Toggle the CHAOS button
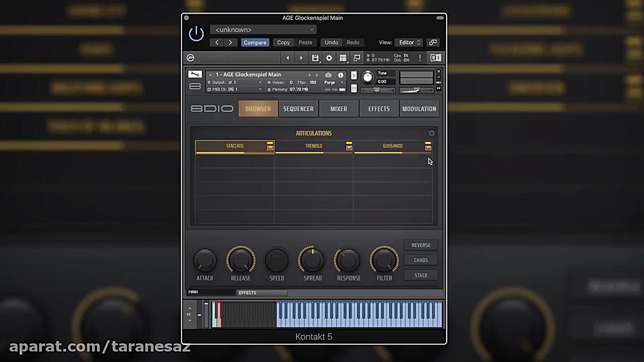 click(x=421, y=260)
